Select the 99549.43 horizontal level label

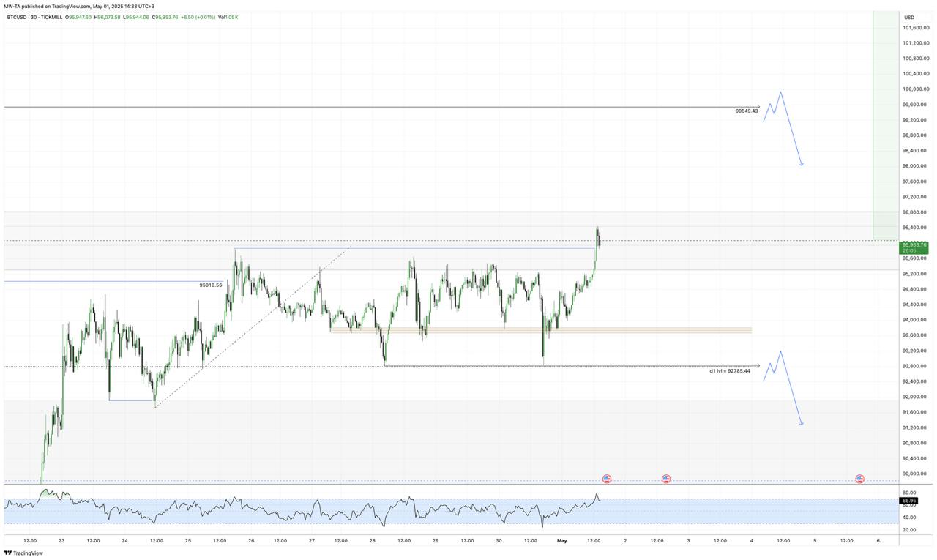pyautogui.click(x=747, y=111)
